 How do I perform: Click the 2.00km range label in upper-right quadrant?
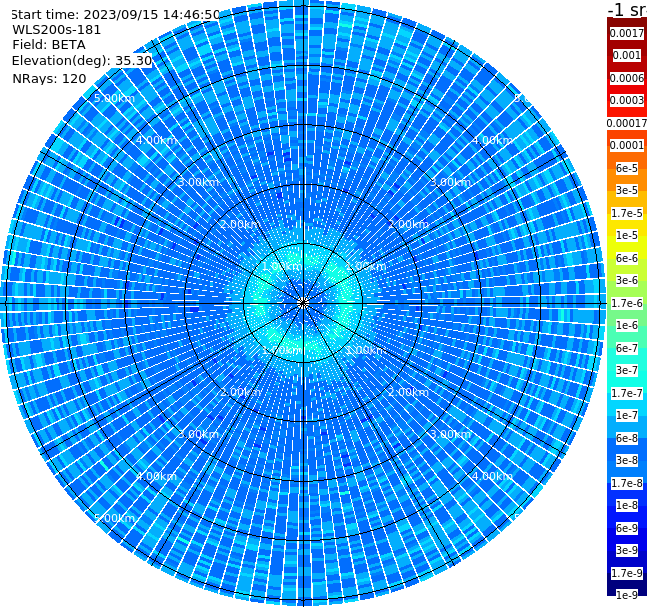[x=408, y=224]
